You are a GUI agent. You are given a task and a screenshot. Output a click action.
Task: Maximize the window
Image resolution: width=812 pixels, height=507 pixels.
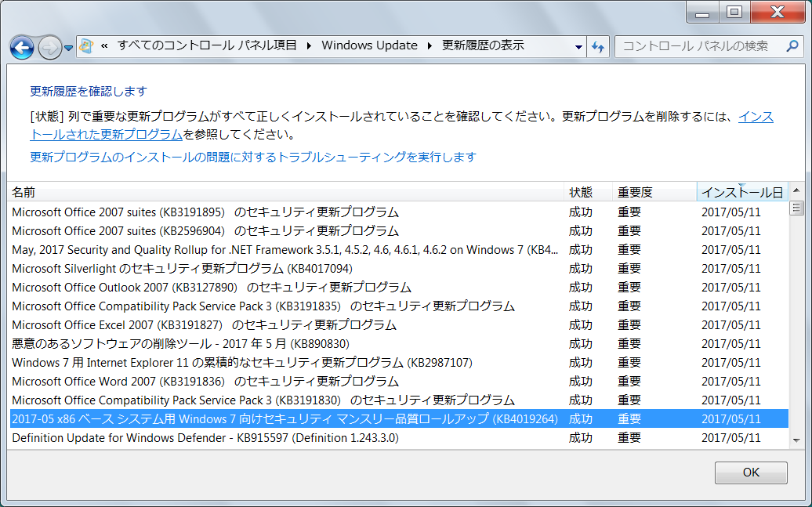click(x=734, y=13)
